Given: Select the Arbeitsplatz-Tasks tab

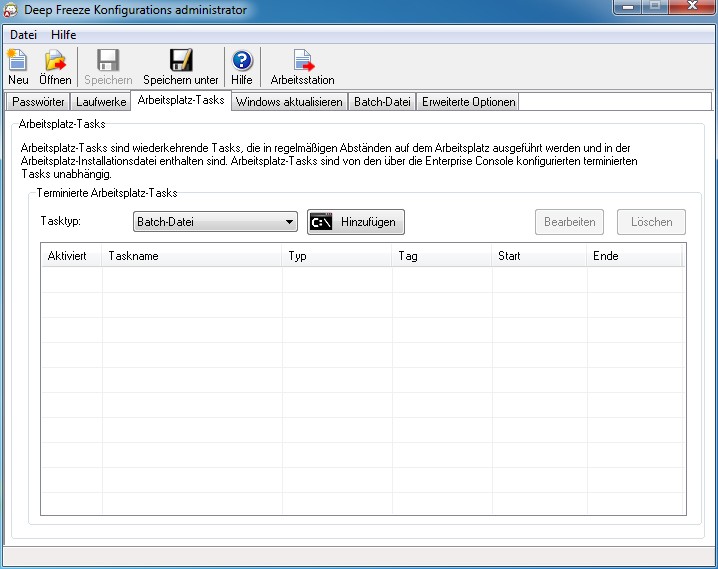Looking at the screenshot, I should (x=181, y=100).
